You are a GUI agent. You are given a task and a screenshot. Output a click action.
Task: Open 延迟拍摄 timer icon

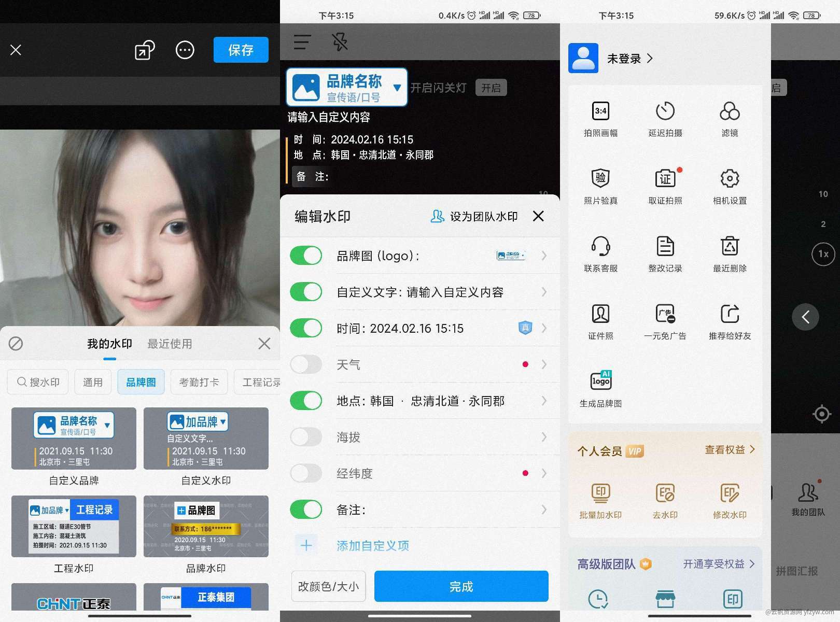click(x=665, y=111)
